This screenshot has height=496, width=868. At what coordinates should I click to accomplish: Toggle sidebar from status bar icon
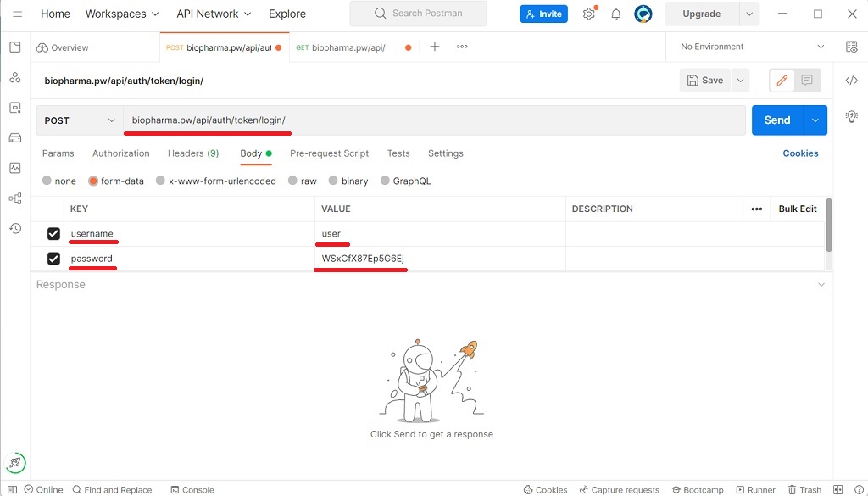[12, 490]
